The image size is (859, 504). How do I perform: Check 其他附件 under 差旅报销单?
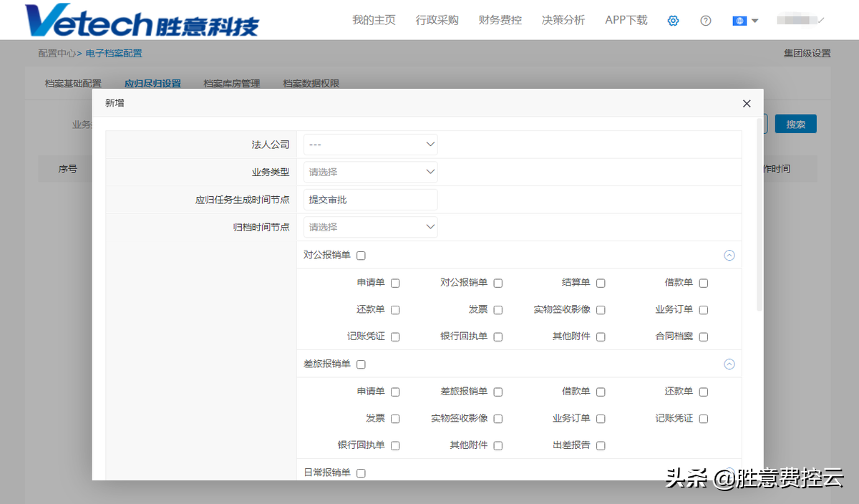[498, 445]
